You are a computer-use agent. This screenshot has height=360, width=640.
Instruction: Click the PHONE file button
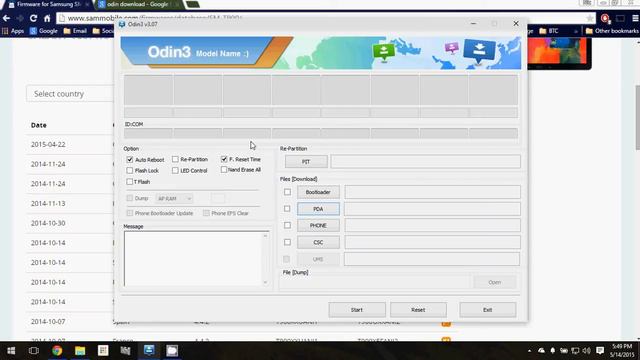pos(318,225)
